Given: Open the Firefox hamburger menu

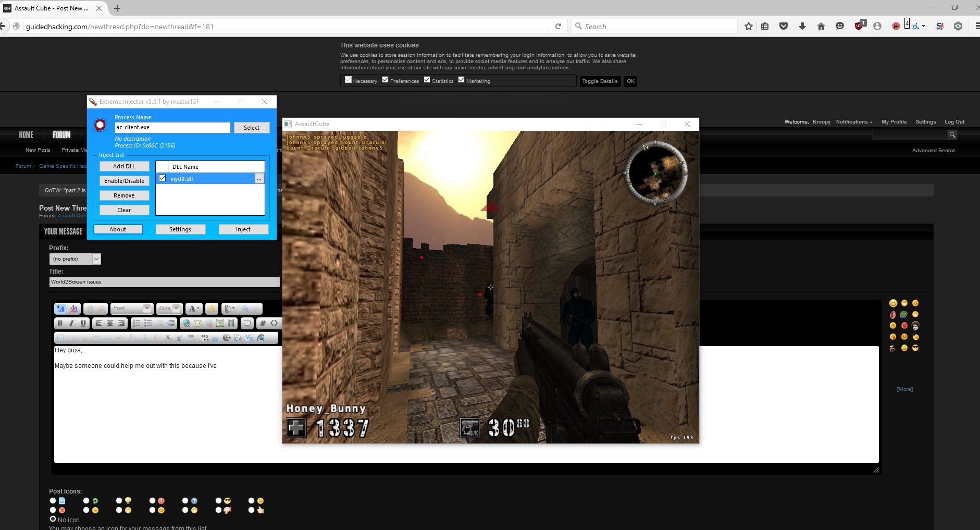Looking at the screenshot, I should tap(977, 26).
